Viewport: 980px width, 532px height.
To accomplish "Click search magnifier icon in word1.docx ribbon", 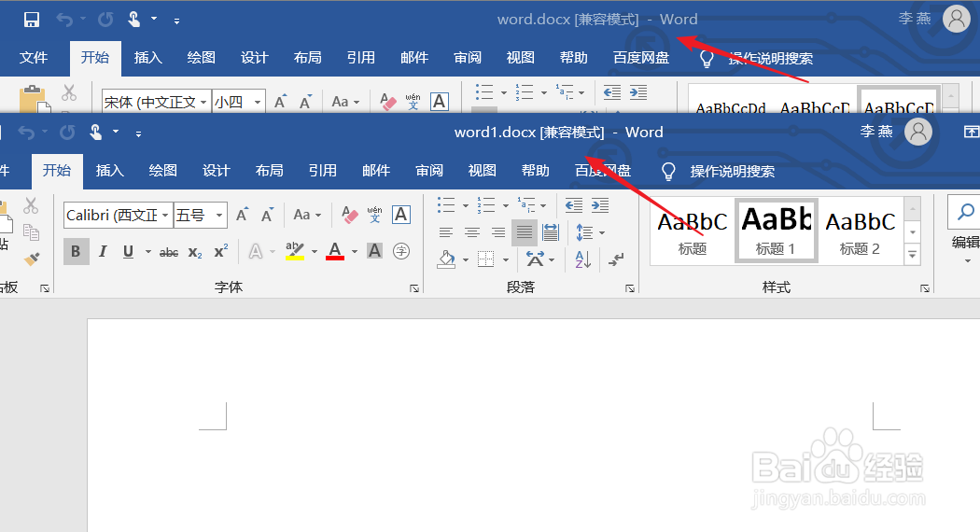I will [x=966, y=211].
